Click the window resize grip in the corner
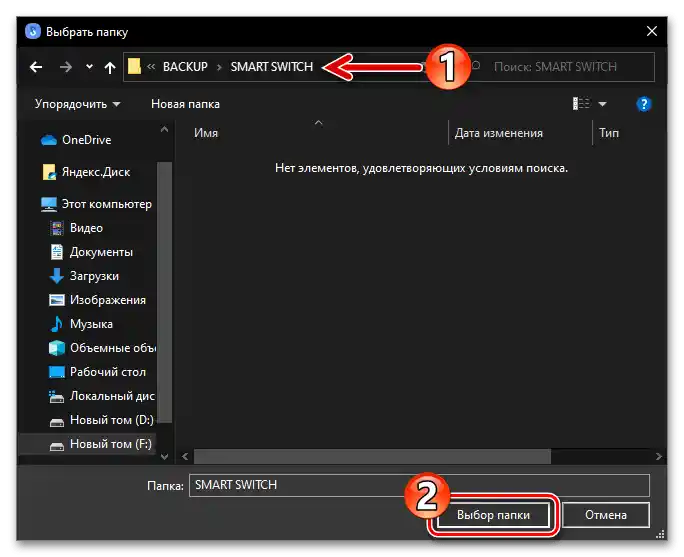Image resolution: width=684 pixels, height=557 pixels. click(x=660, y=534)
